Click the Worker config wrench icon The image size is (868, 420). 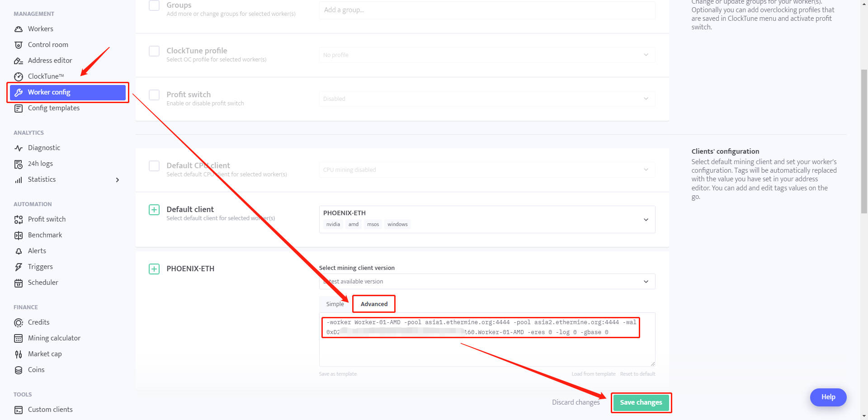19,92
